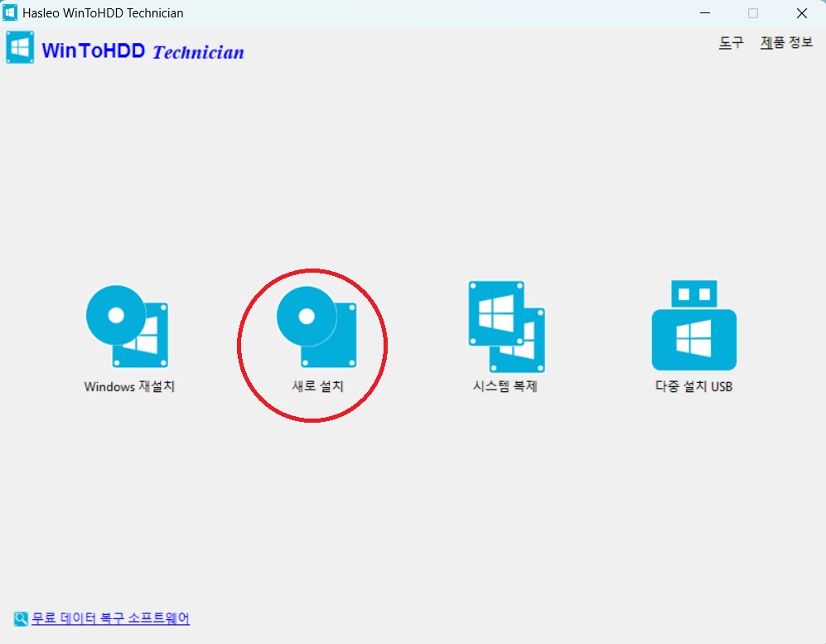The image size is (826, 644).
Task: Open the 시스템 복제 clone icon
Action: (x=507, y=327)
